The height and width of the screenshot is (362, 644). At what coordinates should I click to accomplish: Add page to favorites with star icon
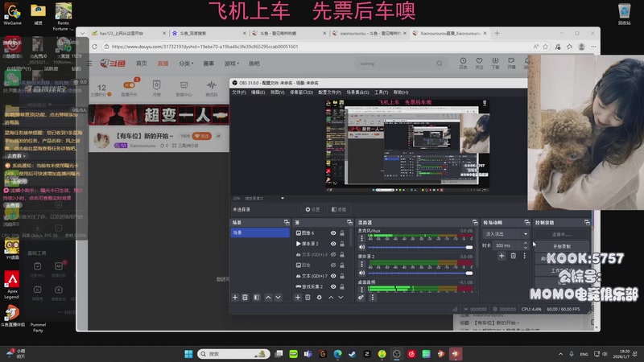pyautogui.click(x=546, y=47)
